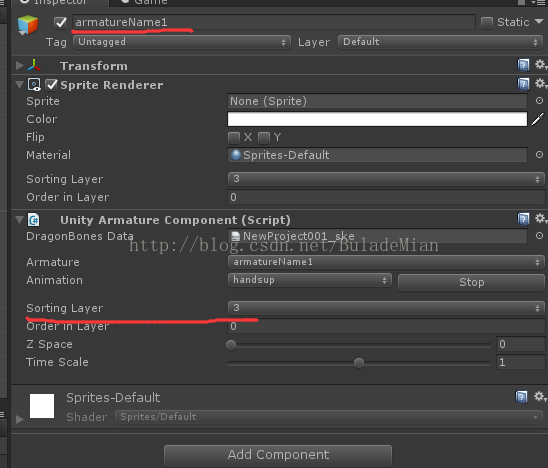Image resolution: width=548 pixels, height=468 pixels.
Task: Open object picker for Sprite field
Action: point(539,101)
